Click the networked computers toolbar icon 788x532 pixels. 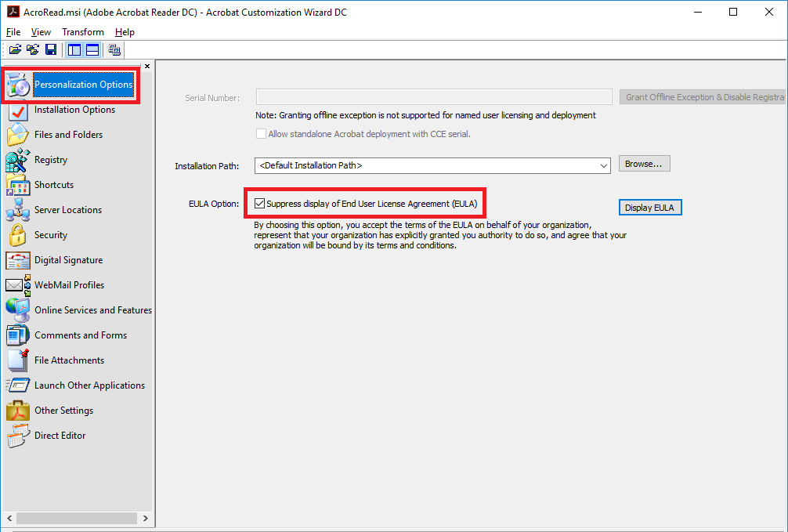click(114, 50)
